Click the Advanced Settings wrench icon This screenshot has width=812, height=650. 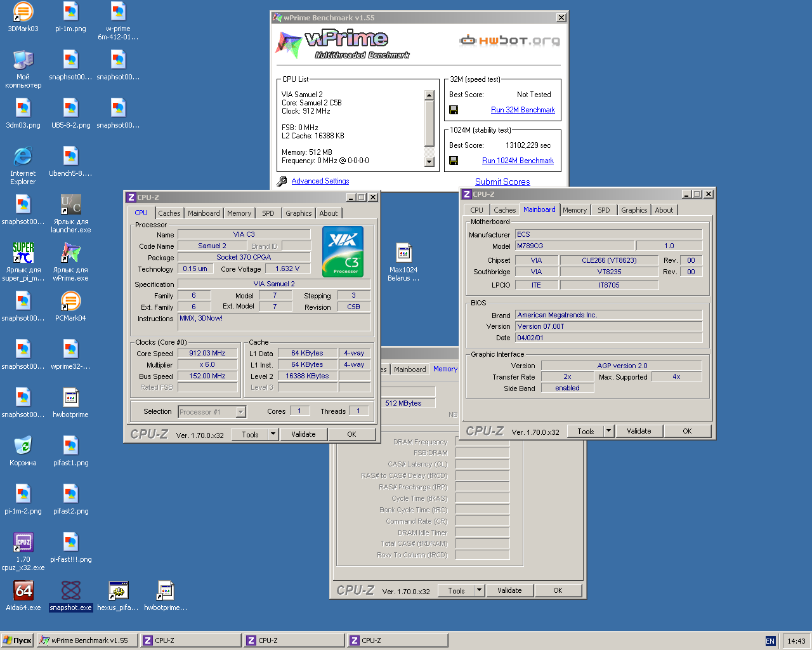282,182
